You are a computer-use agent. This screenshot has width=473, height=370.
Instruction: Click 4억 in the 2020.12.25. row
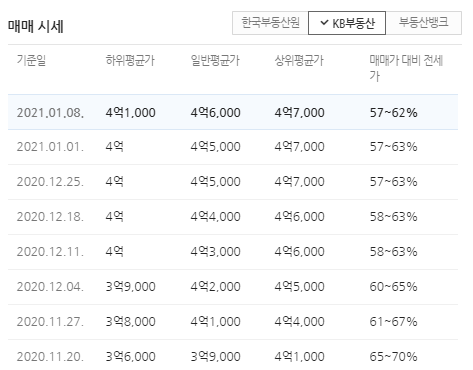114,182
